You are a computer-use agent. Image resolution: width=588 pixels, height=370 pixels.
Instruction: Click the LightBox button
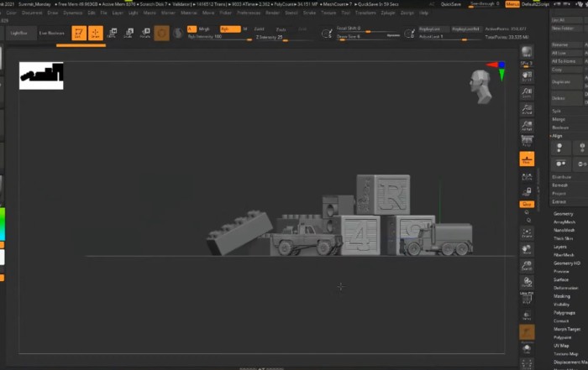(x=18, y=33)
